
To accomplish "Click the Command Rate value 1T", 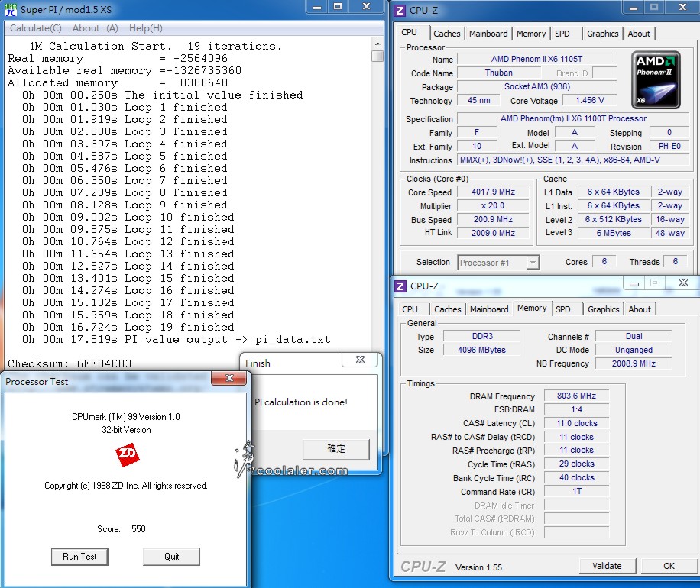I will [576, 492].
